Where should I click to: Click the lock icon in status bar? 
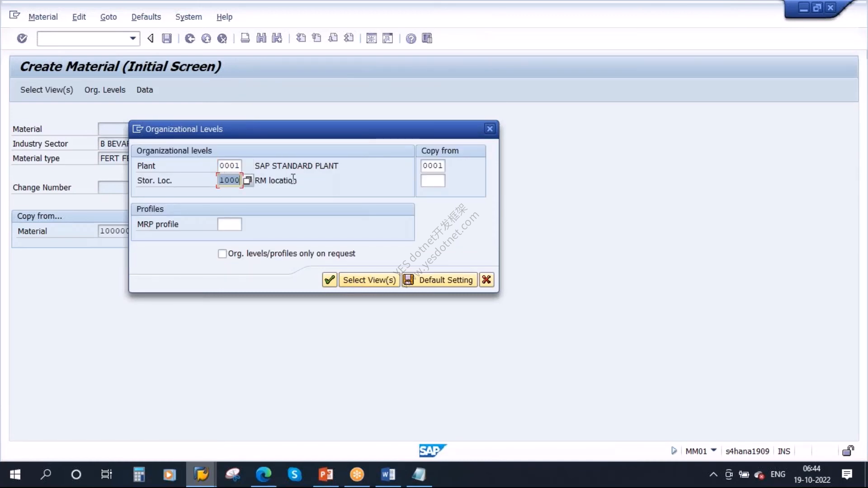[x=848, y=450]
